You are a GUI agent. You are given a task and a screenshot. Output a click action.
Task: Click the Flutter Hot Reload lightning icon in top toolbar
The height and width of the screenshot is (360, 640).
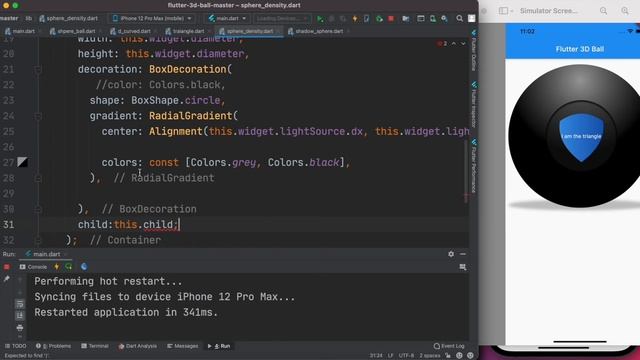355,19
